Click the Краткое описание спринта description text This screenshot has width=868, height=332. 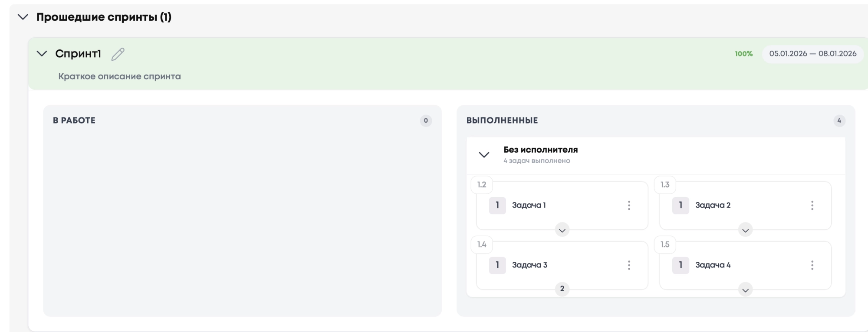pos(119,77)
